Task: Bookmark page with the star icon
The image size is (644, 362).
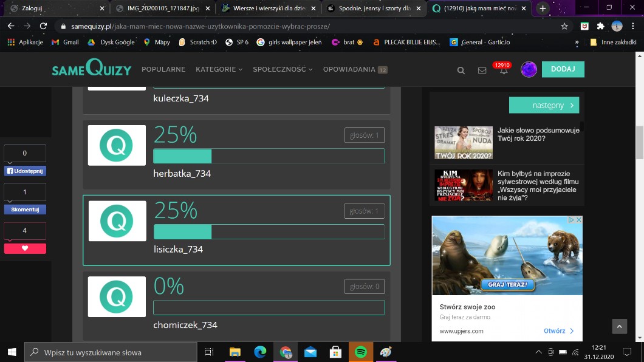Action: pyautogui.click(x=564, y=26)
